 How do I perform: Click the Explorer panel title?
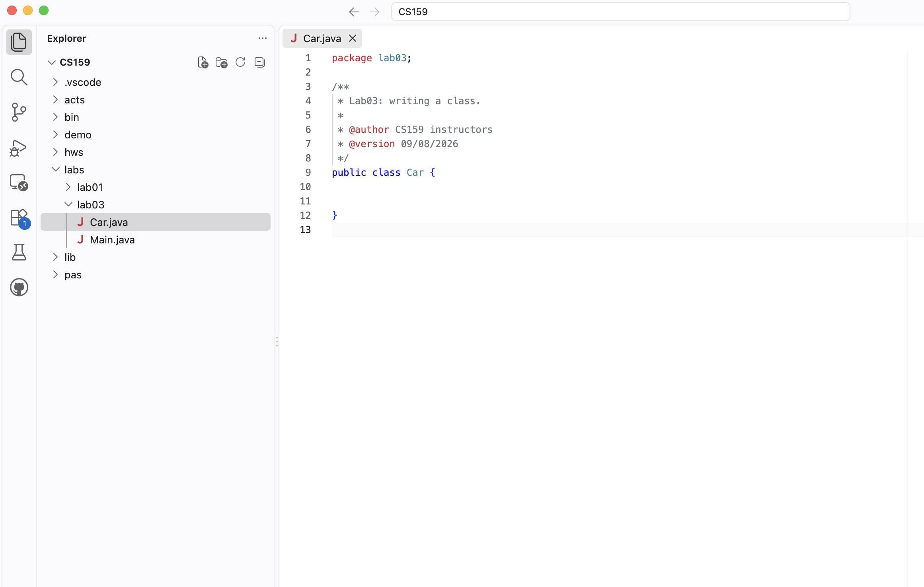[66, 38]
